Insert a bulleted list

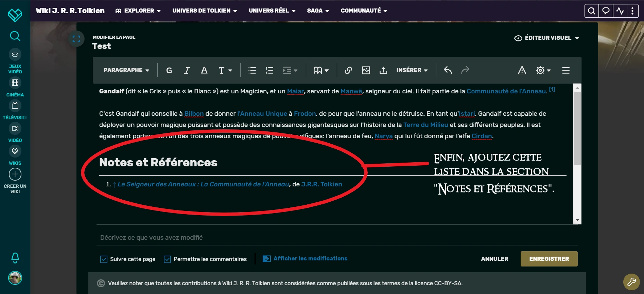pos(252,70)
